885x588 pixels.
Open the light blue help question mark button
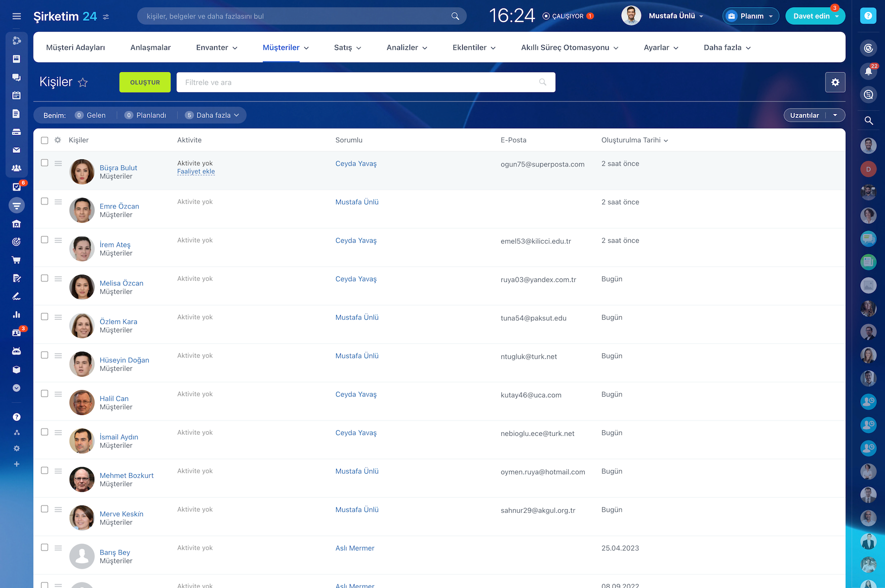pyautogui.click(x=868, y=16)
